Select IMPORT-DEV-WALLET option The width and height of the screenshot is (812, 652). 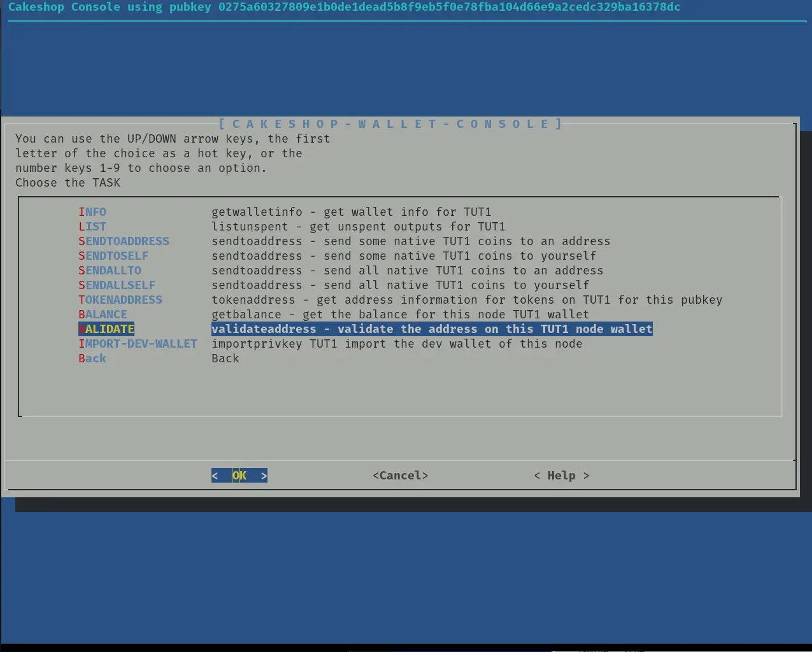138,344
